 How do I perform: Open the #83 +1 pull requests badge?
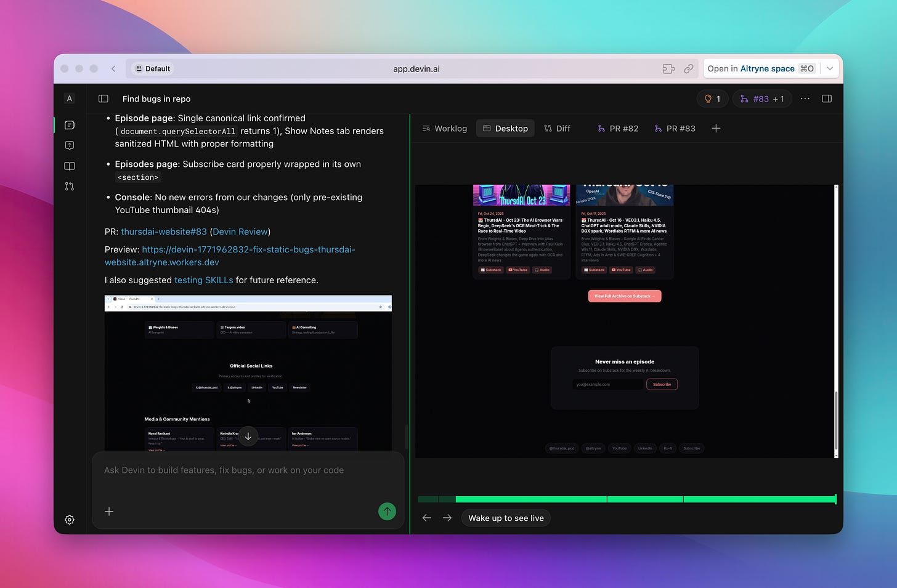click(x=762, y=99)
